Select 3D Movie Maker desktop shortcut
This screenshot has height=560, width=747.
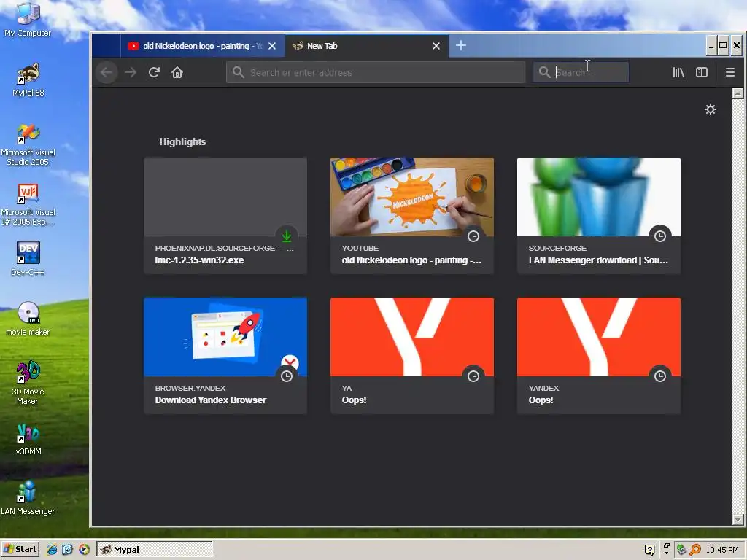28,383
